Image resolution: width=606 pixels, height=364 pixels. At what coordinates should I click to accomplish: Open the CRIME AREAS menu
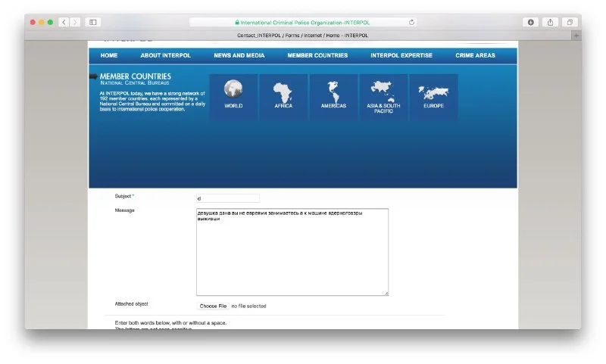click(x=475, y=55)
